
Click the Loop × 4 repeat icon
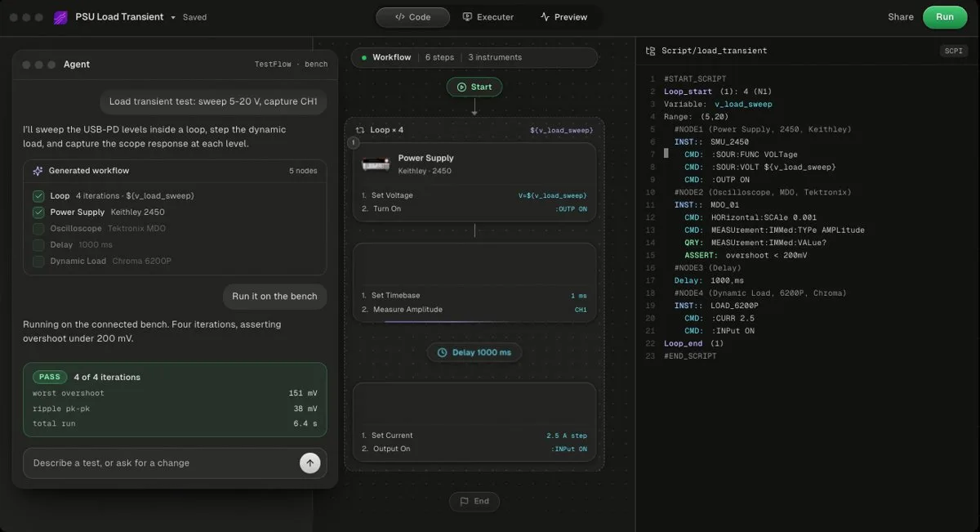pos(360,130)
